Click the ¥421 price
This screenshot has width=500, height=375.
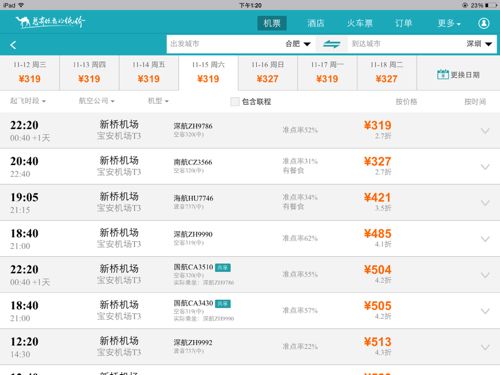(377, 197)
